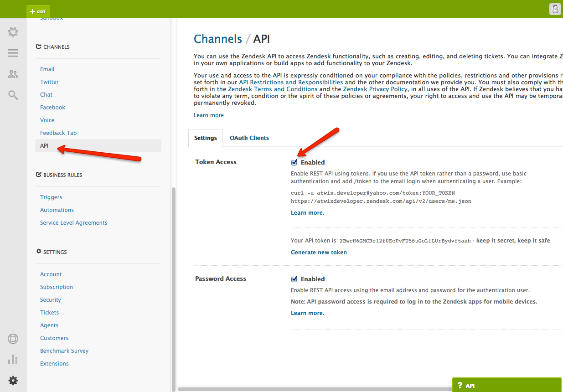The image size is (563, 392).
Task: Toggle the Token Access Enabled checkbox
Action: coord(294,162)
